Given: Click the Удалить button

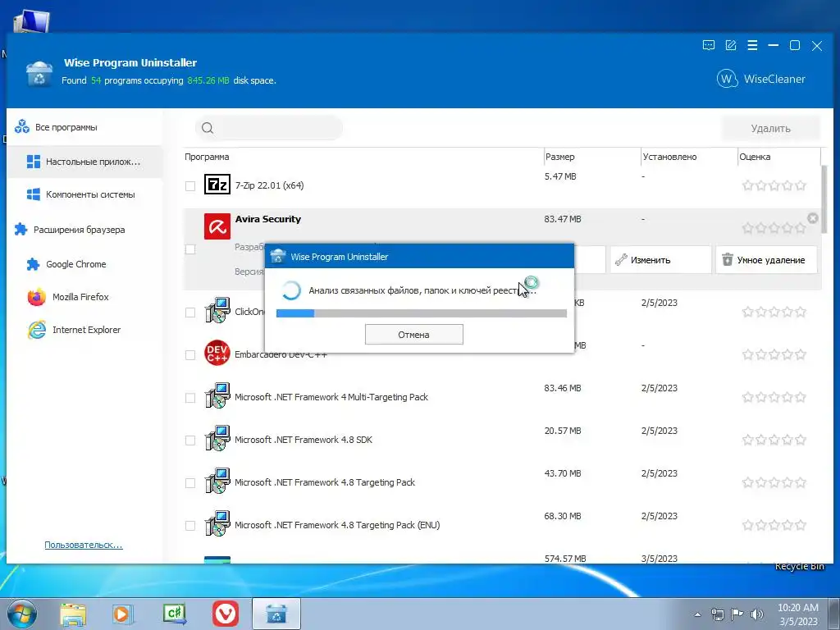Looking at the screenshot, I should (x=770, y=128).
